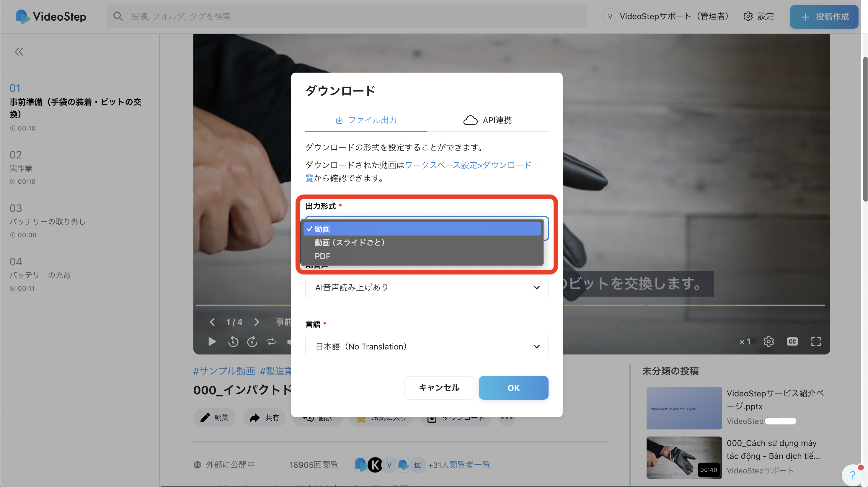
Task: Click the 編集 pencil button
Action: [x=214, y=418]
